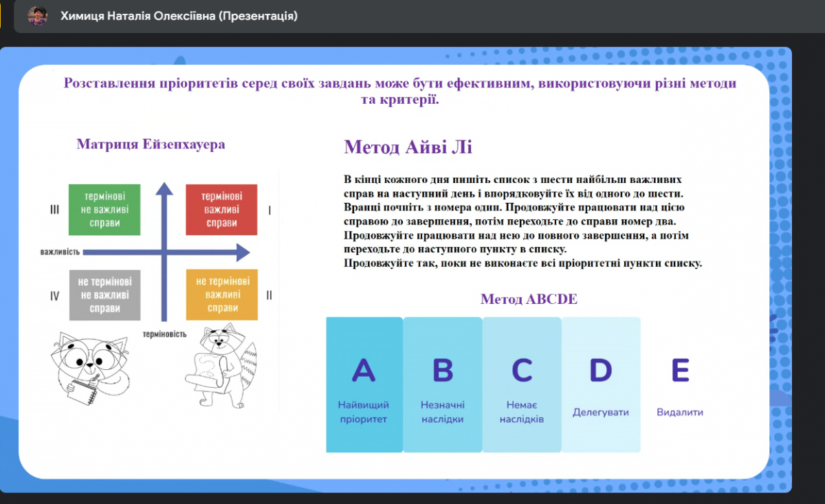The height and width of the screenshot is (504, 825).
Task: Select the gray не термінові не важливі справи box
Action: click(x=105, y=295)
